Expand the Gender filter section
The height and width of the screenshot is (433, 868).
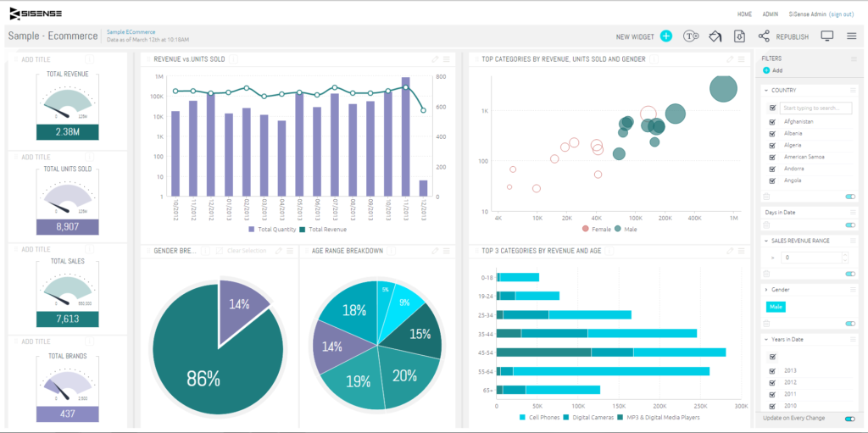[765, 290]
